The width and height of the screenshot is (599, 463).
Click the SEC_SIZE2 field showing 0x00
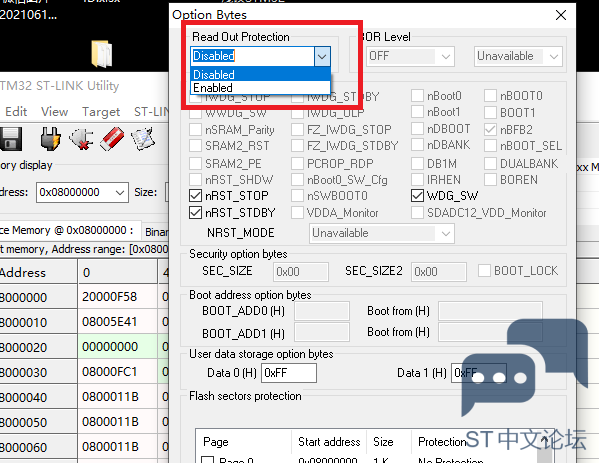439,272
